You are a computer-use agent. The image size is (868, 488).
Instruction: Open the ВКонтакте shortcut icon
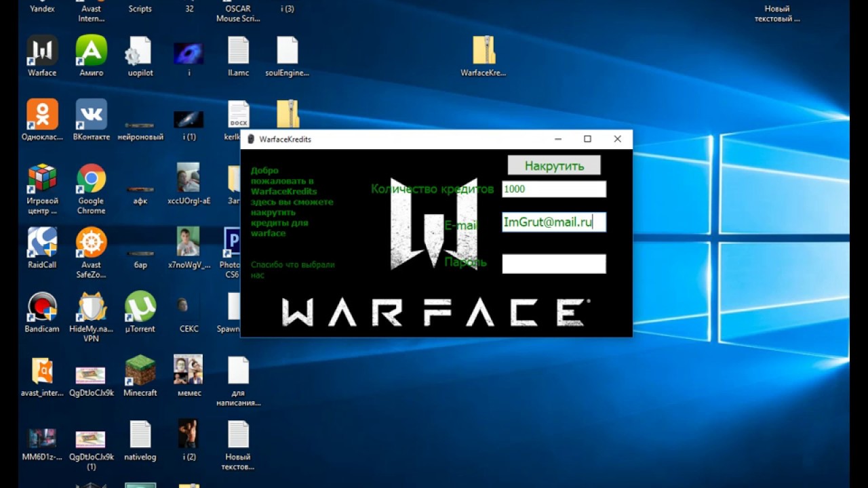pos(91,121)
